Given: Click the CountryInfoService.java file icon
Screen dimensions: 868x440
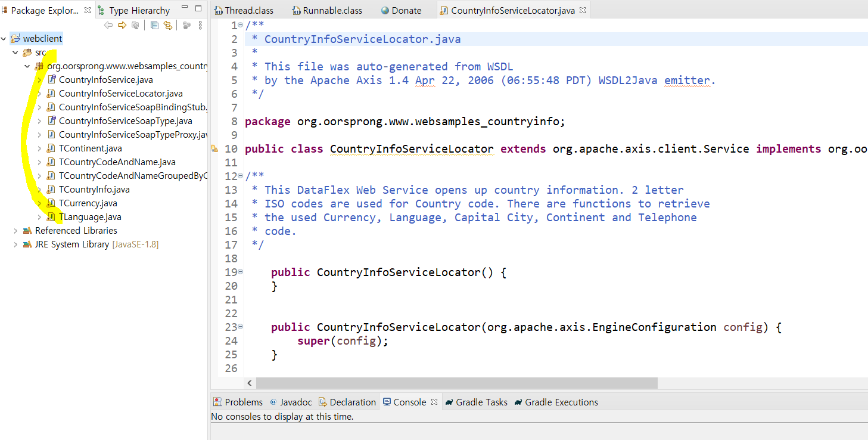Looking at the screenshot, I should [51, 80].
